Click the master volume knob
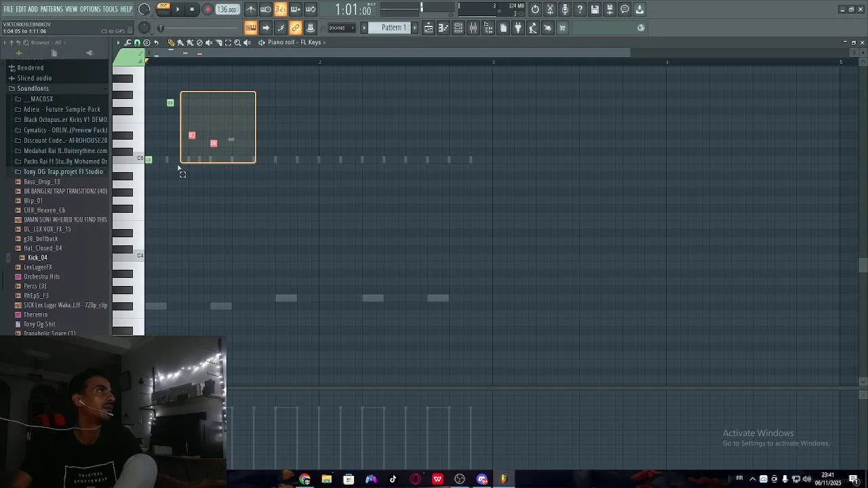 point(144,9)
